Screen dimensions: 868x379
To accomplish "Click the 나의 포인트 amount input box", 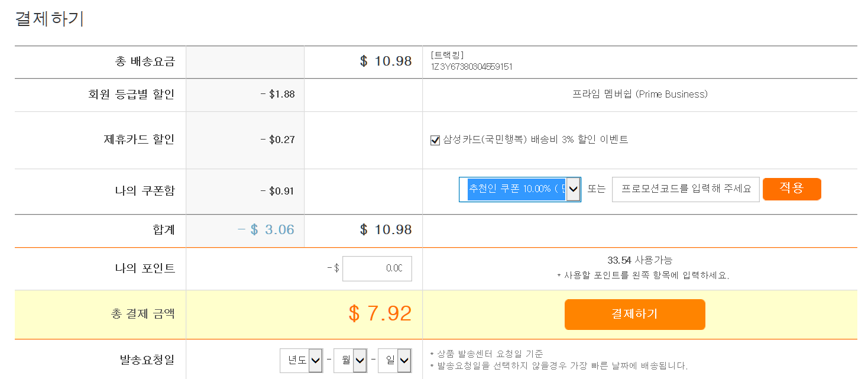I will pos(377,268).
